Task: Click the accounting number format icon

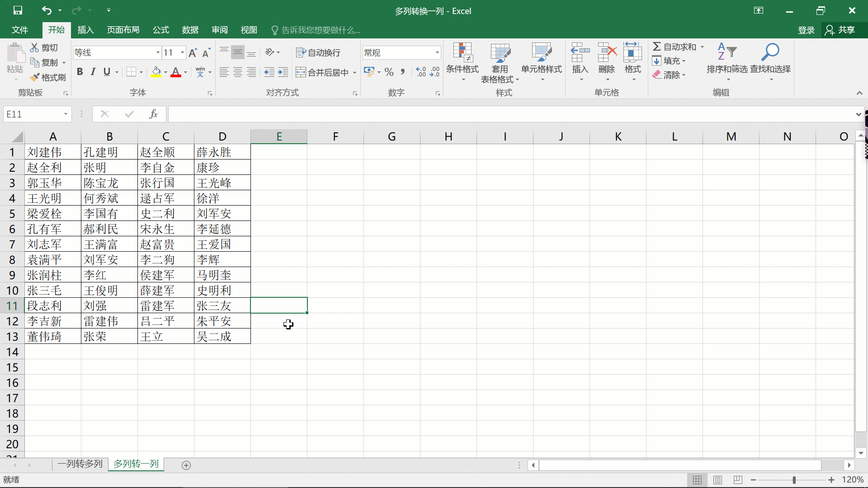Action: 369,72
